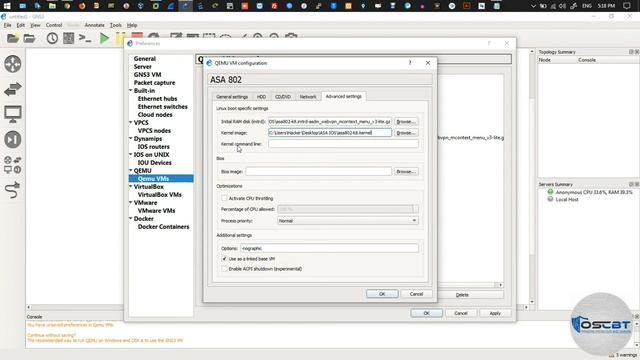Cancel the QEMU VM configuration dialog
Screen dimensions: 640x360
[416, 294]
